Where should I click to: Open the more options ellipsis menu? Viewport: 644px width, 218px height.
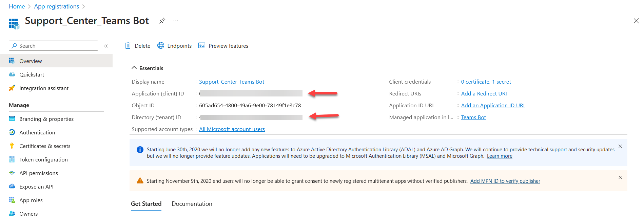pos(176,21)
